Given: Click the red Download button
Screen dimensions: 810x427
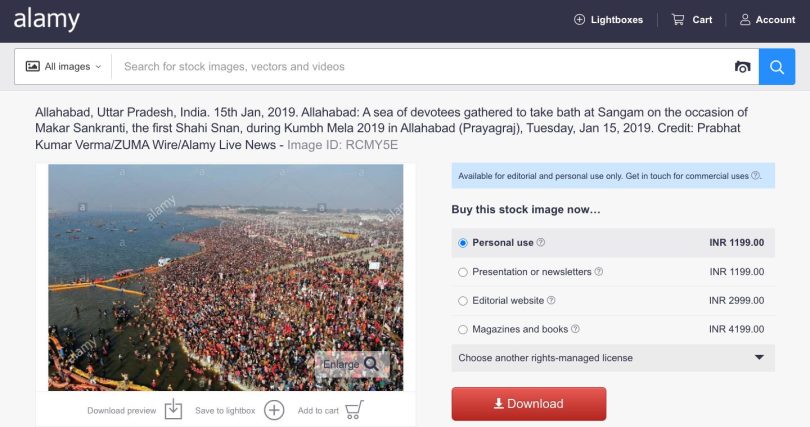Looking at the screenshot, I should (529, 404).
